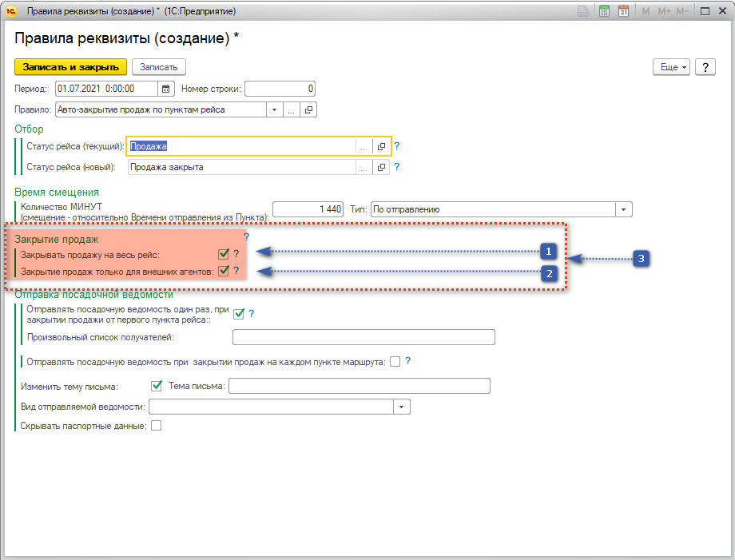
Task: Open current Статус рейса value form icon
Action: 381,147
